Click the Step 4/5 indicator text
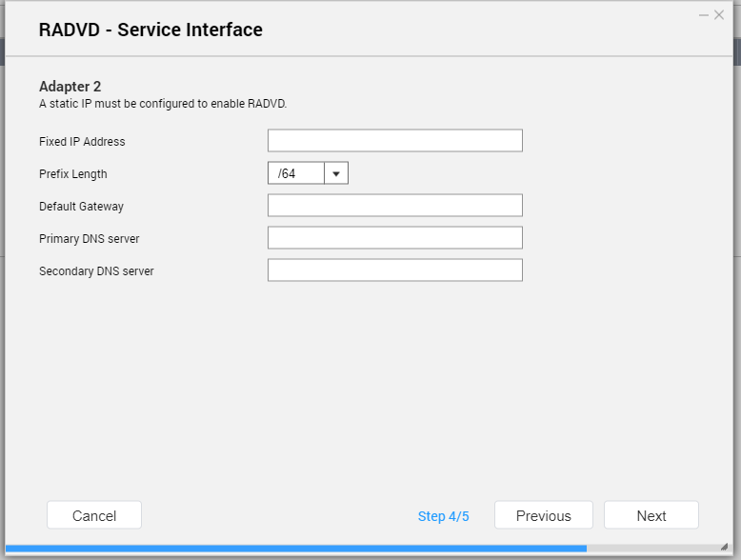 tap(443, 516)
